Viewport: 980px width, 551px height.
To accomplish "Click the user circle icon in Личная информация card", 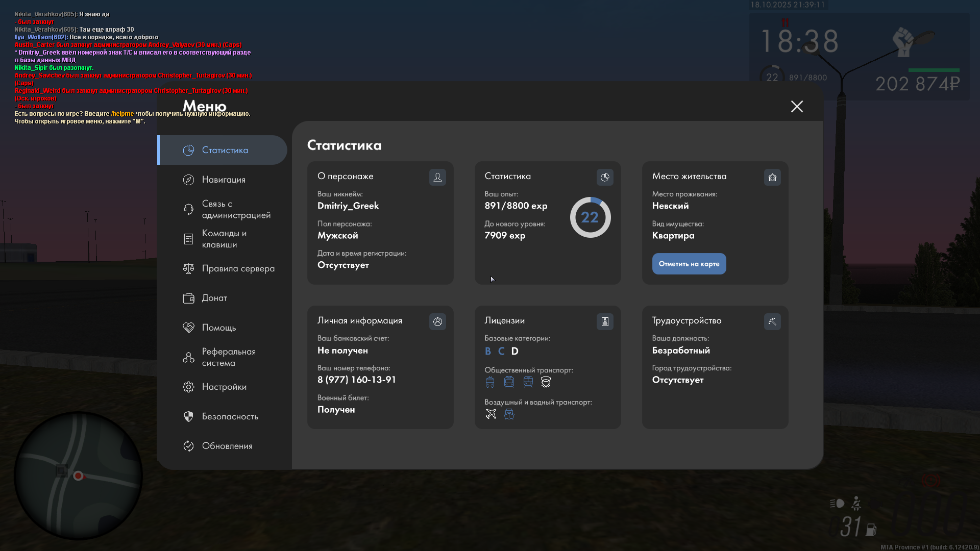I will [437, 321].
